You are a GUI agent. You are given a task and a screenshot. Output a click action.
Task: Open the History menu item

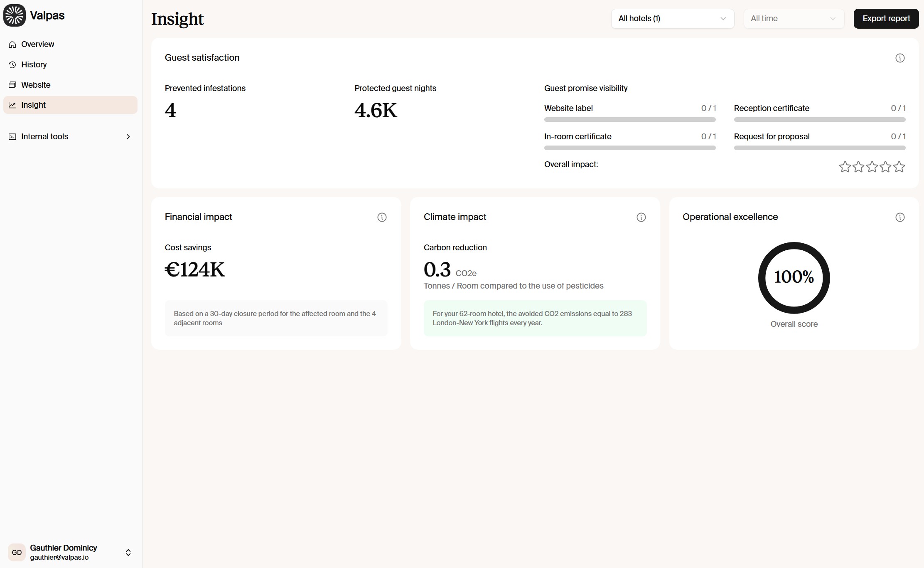pos(34,65)
